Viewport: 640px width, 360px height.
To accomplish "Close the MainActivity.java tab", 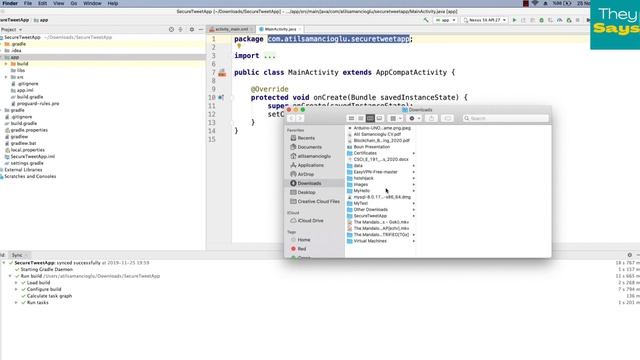I will point(300,29).
